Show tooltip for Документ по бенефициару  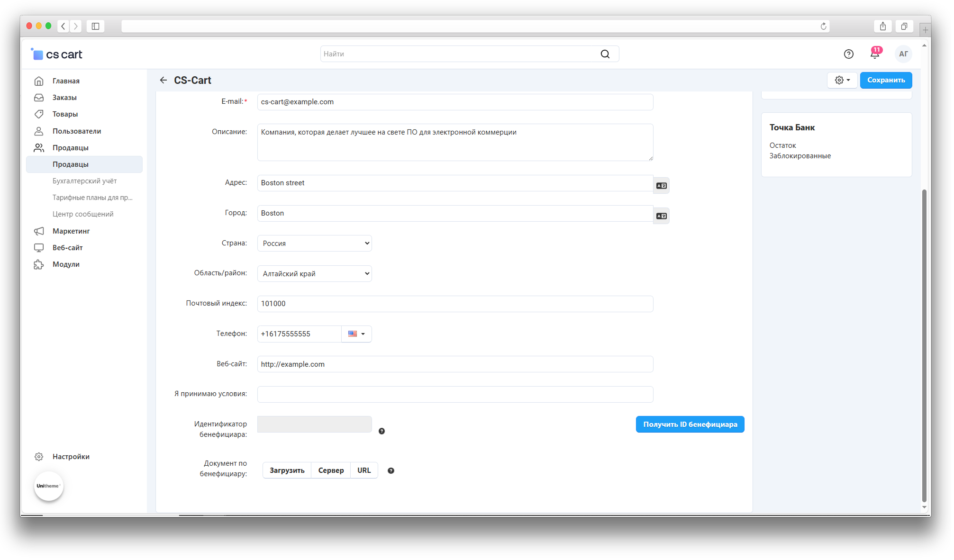click(x=391, y=470)
